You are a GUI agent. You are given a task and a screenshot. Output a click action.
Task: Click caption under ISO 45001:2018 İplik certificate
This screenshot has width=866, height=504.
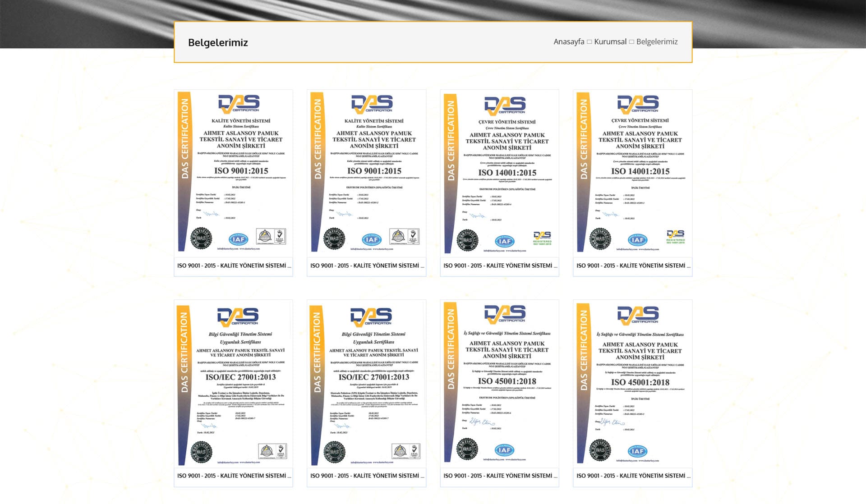[633, 476]
